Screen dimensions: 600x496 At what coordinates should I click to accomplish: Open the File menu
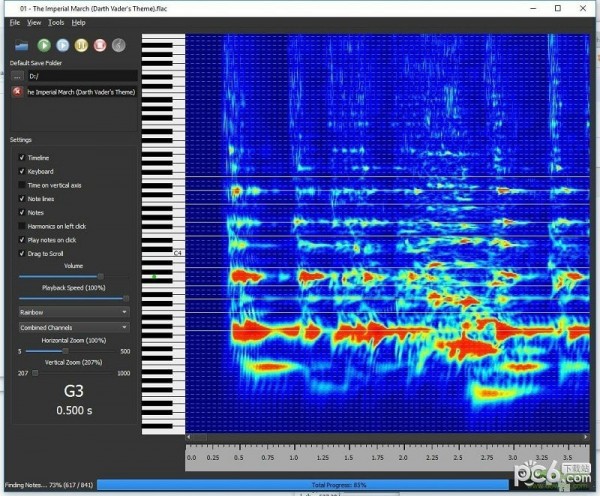click(15, 23)
